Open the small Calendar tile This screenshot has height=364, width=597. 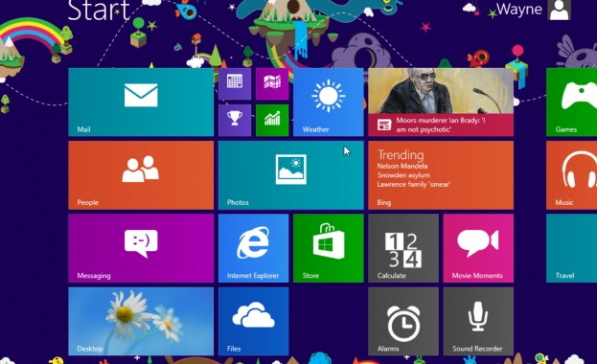[235, 83]
